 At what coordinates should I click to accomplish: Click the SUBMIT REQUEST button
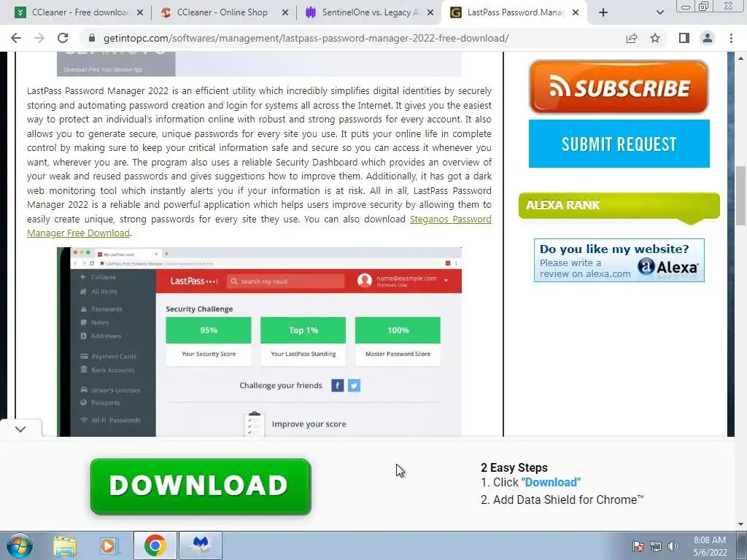point(619,144)
